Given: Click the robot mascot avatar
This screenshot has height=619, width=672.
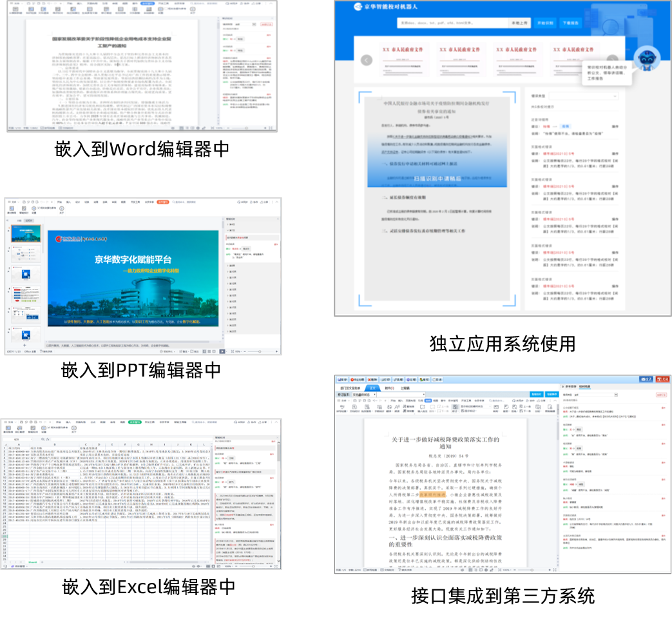Looking at the screenshot, I should [x=647, y=59].
